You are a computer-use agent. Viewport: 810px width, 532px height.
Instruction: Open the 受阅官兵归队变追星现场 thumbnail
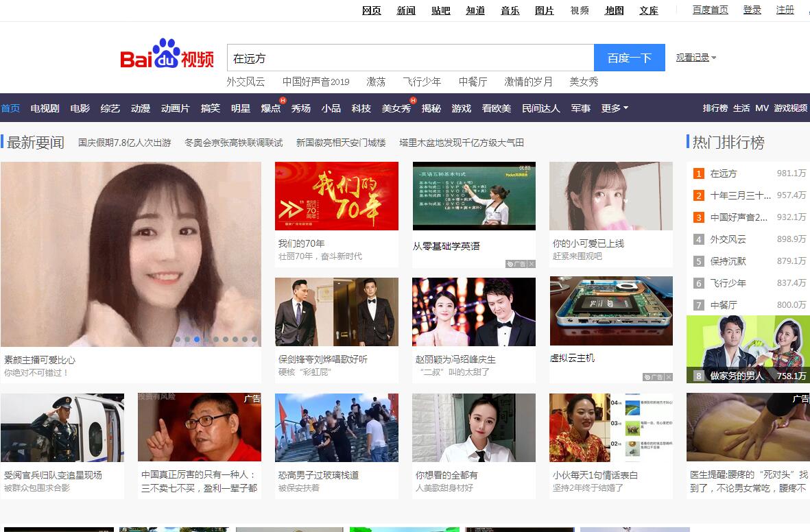pyautogui.click(x=62, y=428)
